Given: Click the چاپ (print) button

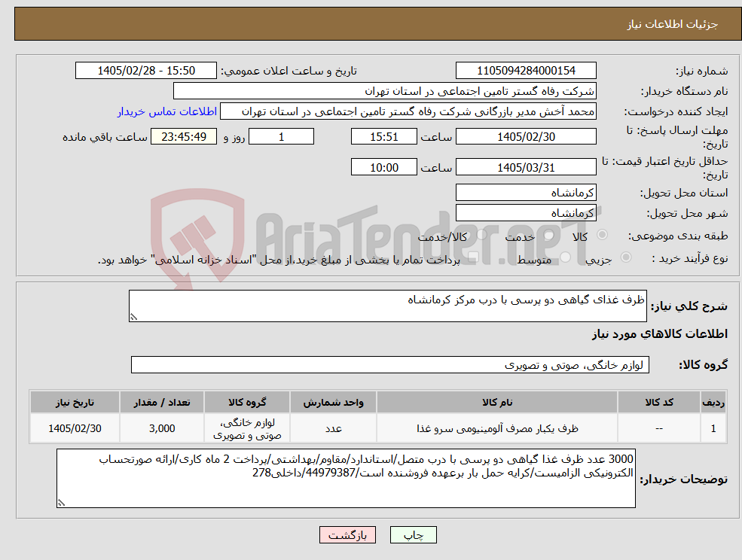Looking at the screenshot, I should click(x=413, y=535).
